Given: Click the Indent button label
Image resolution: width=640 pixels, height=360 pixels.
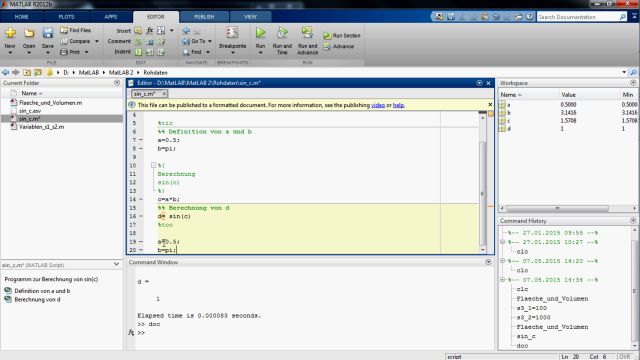Looking at the screenshot, I should pyautogui.click(x=122, y=52).
